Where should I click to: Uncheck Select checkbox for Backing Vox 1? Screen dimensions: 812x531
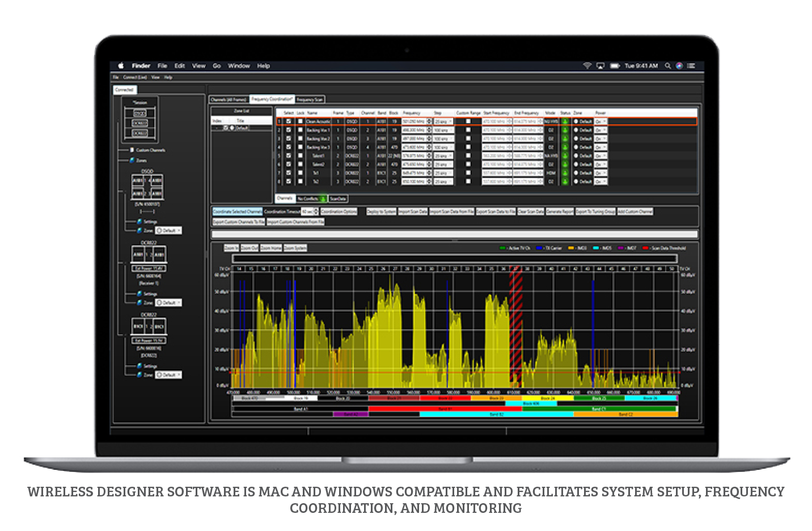[x=289, y=130]
